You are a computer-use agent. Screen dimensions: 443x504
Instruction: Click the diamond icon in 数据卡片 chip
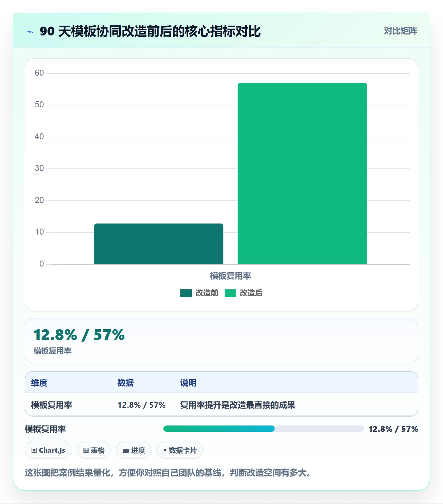click(x=165, y=450)
